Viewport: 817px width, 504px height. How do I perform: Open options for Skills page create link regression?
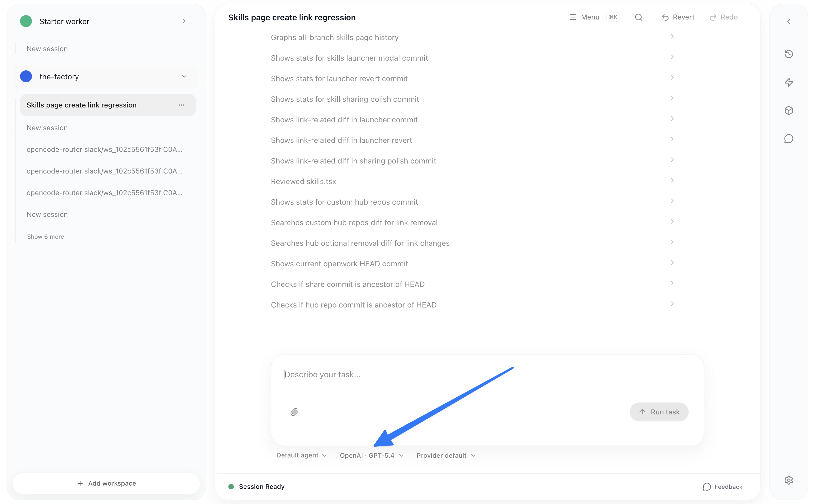[181, 105]
